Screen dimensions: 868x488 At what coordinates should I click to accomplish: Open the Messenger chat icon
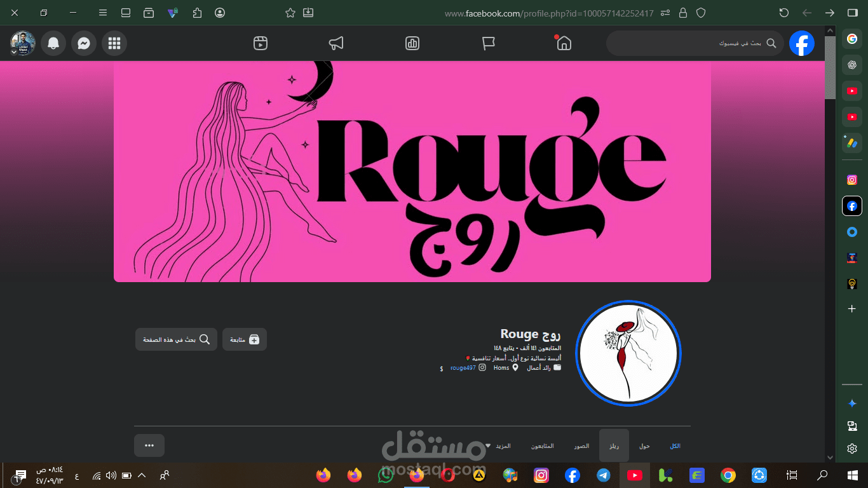point(84,43)
